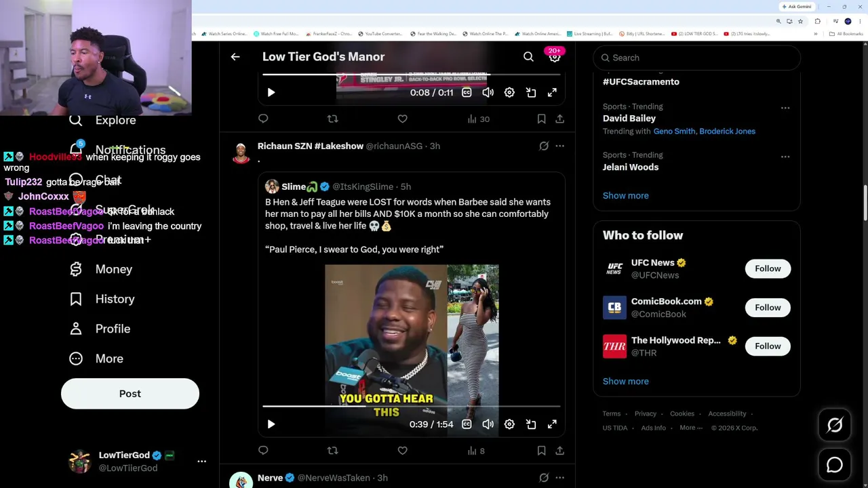Open more options on Nerve post
868x488 pixels.
click(x=559, y=478)
